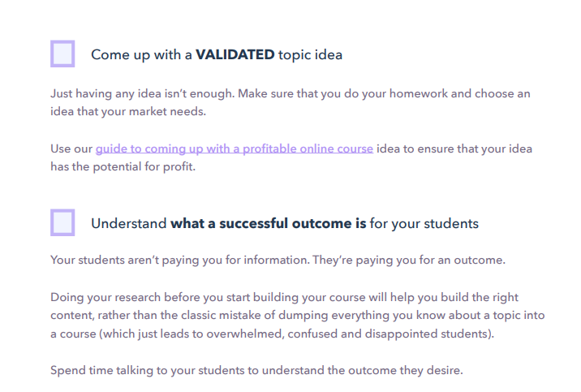Select the words "topic idea" in the first heading
Viewport: 581px width, 392px height.
point(310,55)
